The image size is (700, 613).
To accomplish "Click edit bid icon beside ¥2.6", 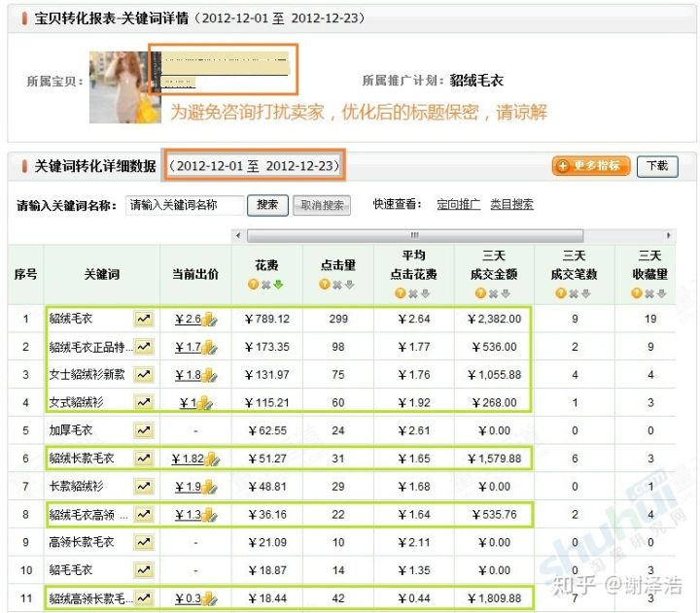I will click(208, 320).
